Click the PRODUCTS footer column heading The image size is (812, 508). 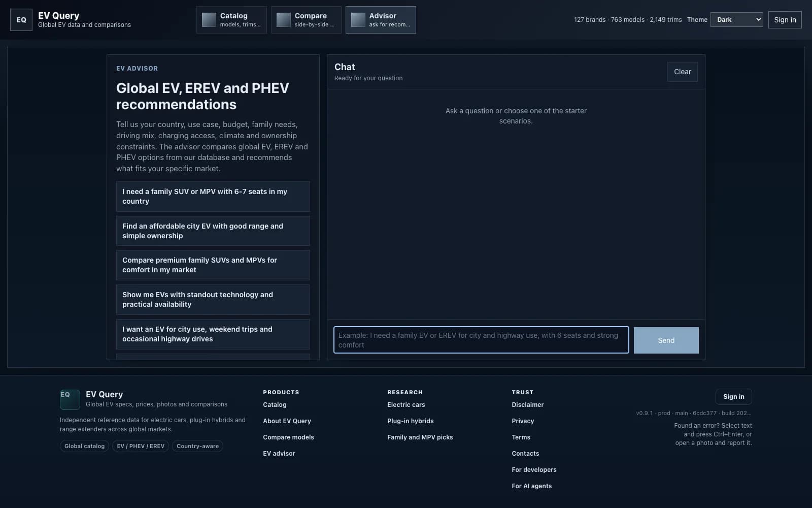click(281, 392)
